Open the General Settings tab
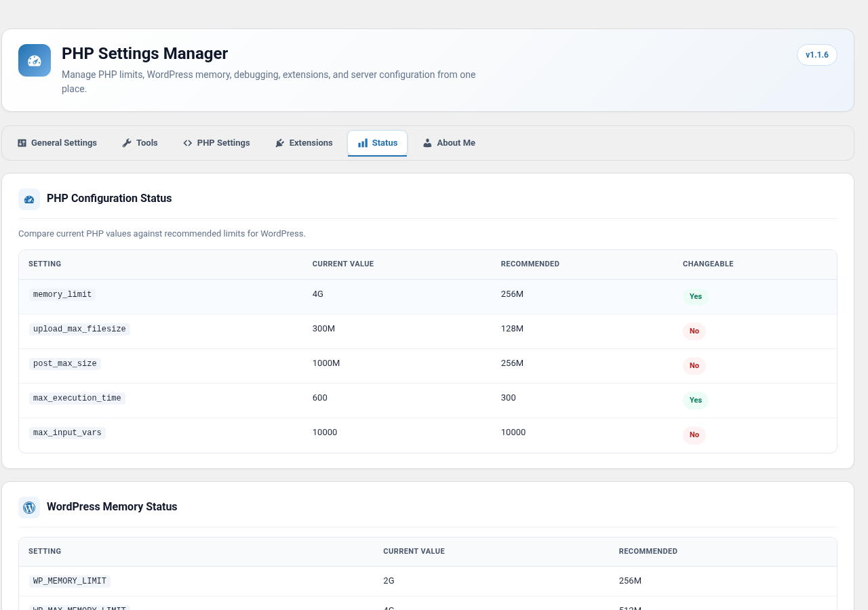This screenshot has height=610, width=868. point(57,143)
